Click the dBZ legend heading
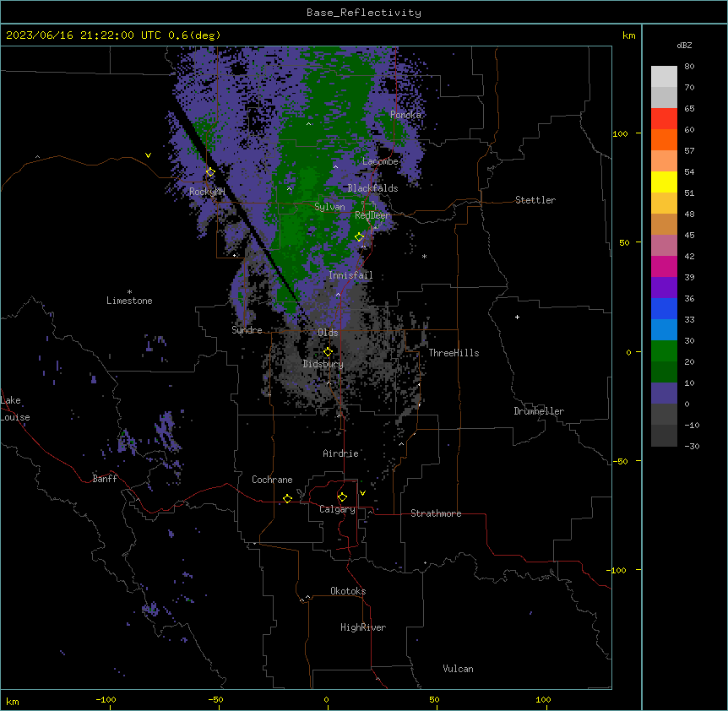The height and width of the screenshot is (711, 728). click(x=684, y=46)
